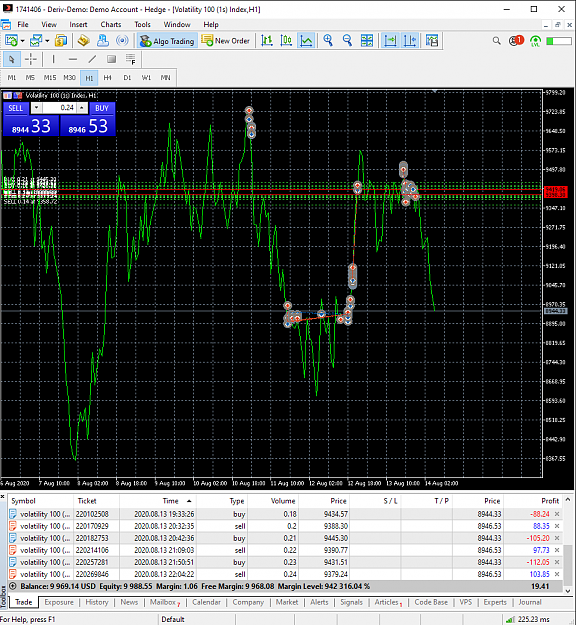The height and width of the screenshot is (625, 576).
Task: Click the 0.24 volume input field
Action: (x=59, y=108)
